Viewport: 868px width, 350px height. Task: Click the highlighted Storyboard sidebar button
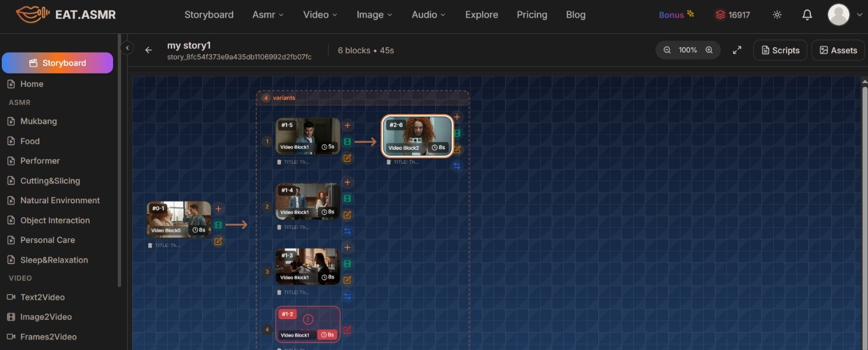coord(57,63)
